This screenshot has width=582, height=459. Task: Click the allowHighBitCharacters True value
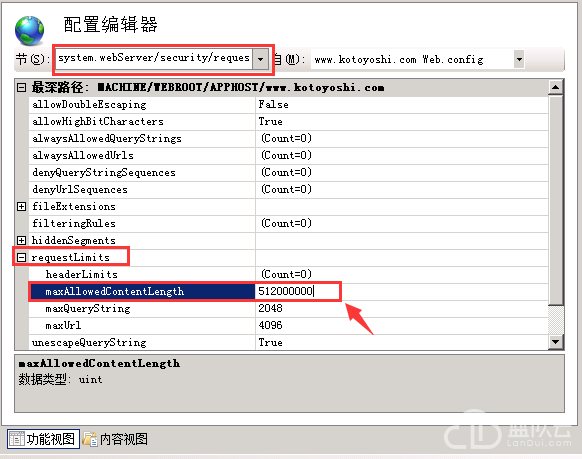coord(271,122)
